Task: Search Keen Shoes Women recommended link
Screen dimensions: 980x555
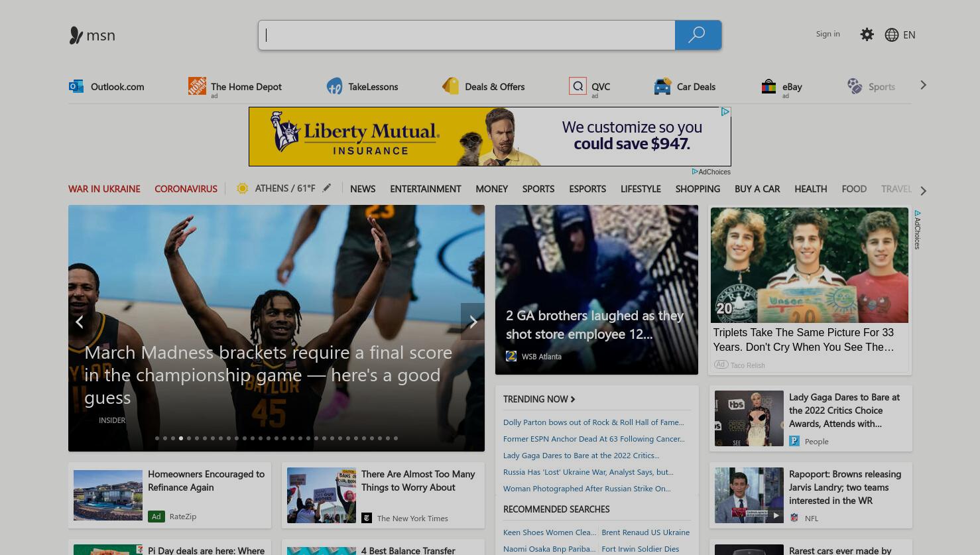Action: coord(550,532)
